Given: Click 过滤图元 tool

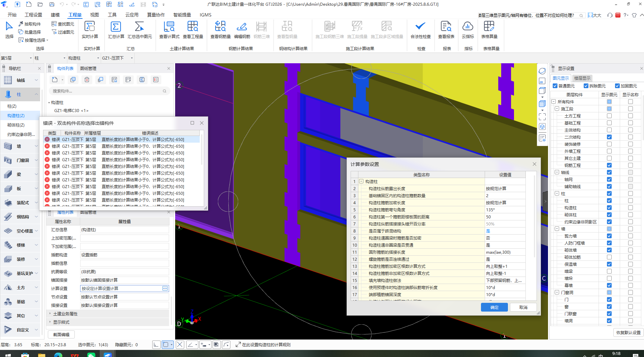Looking at the screenshot, I should pos(63,32).
